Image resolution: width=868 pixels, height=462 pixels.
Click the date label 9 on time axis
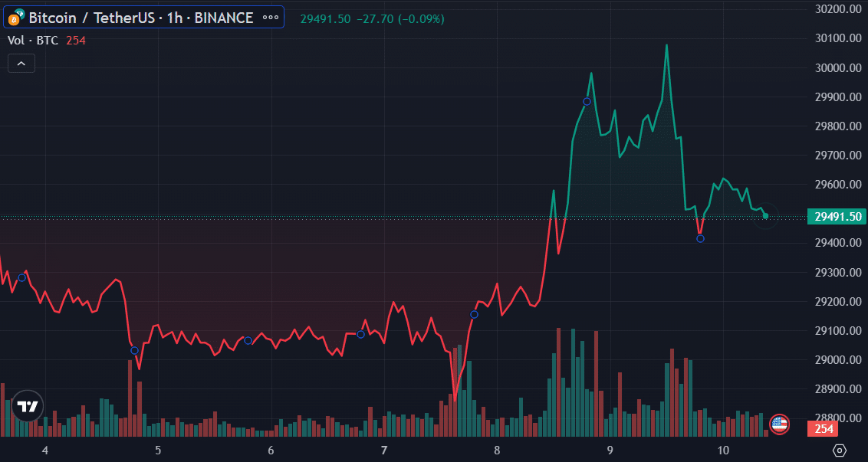[x=610, y=451]
